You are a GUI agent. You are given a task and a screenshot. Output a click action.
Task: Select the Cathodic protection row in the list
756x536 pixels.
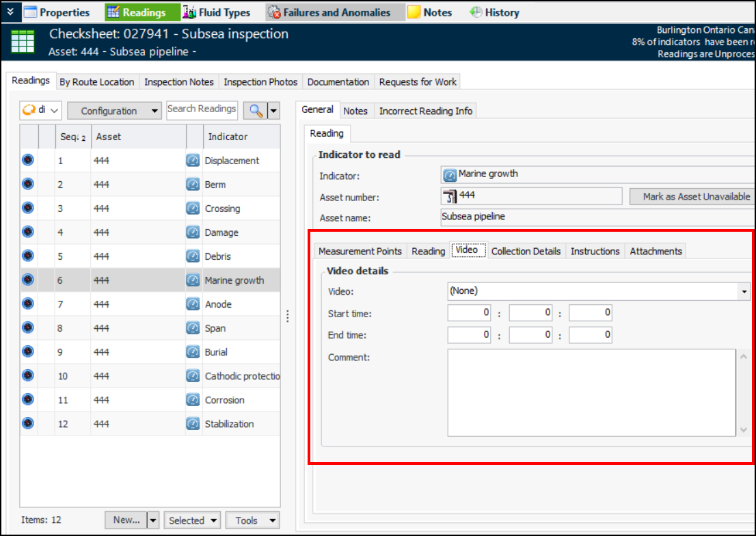pos(242,376)
